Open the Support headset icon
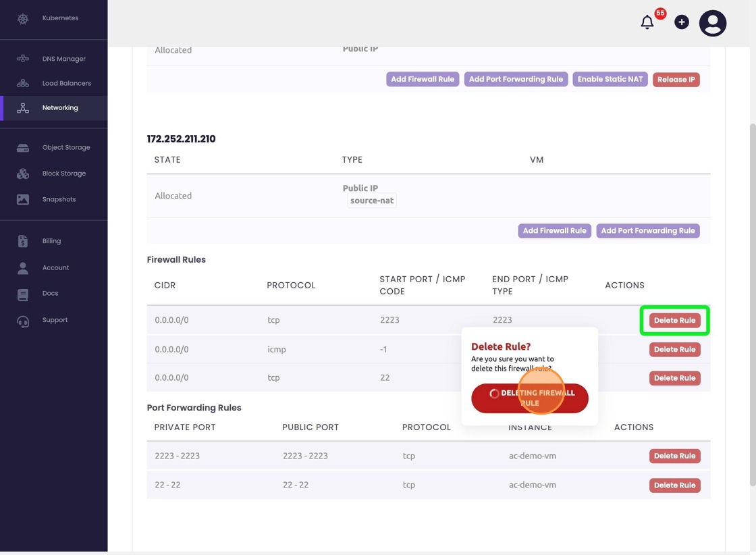Screen dimensions: 756x555 (x=23, y=321)
